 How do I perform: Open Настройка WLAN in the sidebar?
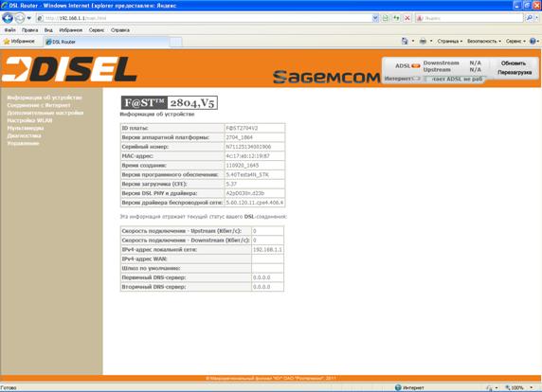[x=29, y=120]
